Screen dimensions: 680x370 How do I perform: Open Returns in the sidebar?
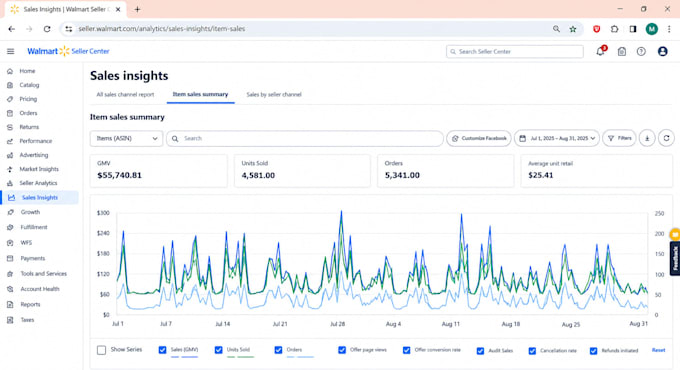[x=29, y=127]
